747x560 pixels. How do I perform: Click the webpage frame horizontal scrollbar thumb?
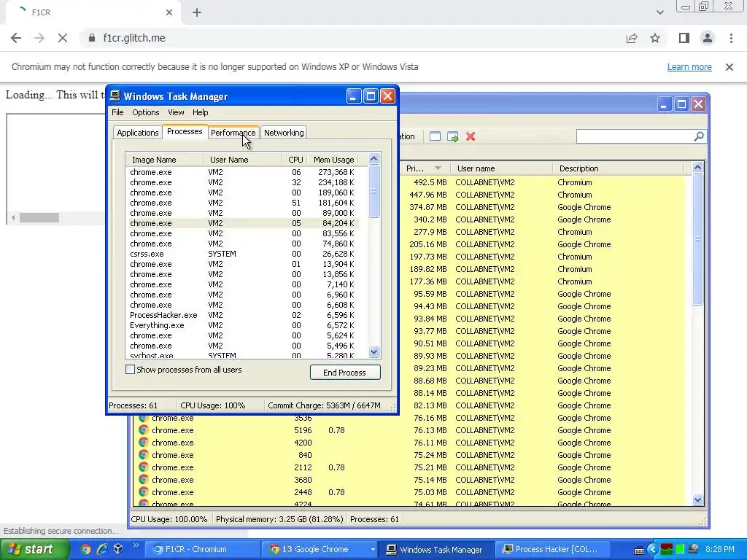39,217
